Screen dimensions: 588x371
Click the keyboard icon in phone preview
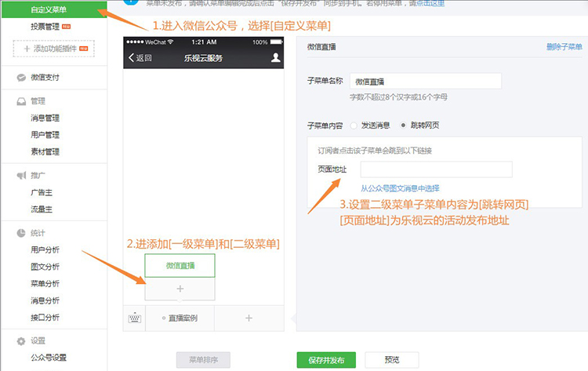click(x=135, y=318)
